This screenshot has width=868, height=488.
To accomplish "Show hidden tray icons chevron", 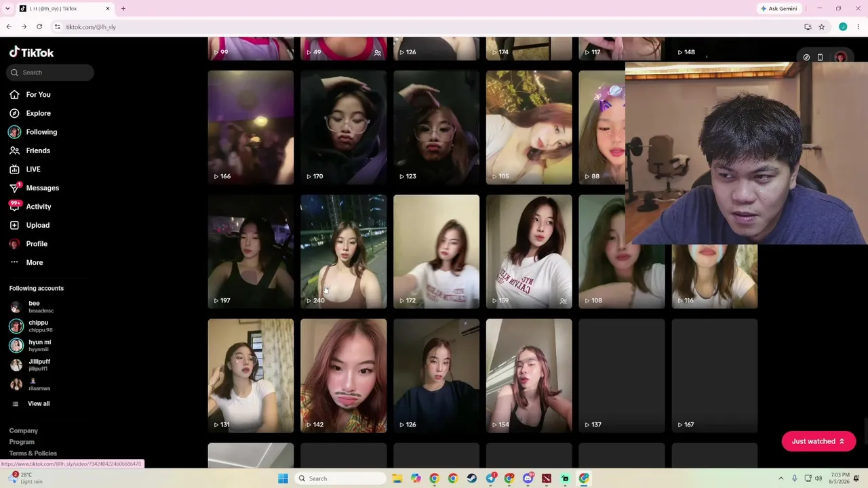I will 781,479.
